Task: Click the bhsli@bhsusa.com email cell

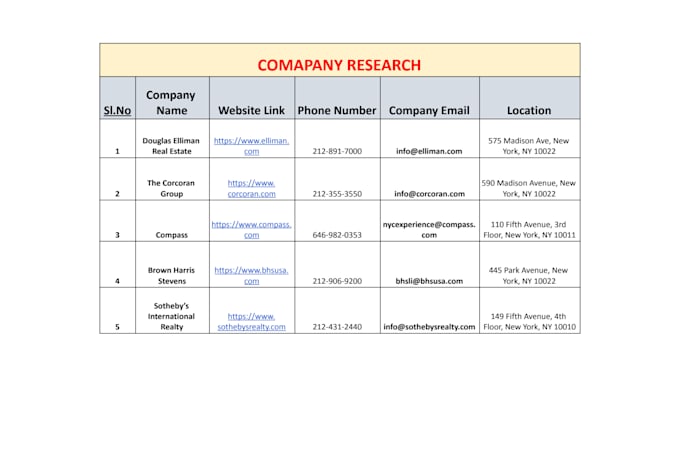Action: point(430,265)
